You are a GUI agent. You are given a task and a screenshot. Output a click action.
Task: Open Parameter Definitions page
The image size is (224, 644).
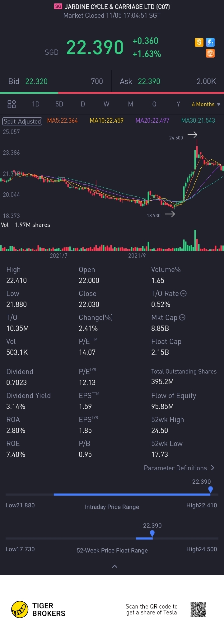tap(179, 468)
